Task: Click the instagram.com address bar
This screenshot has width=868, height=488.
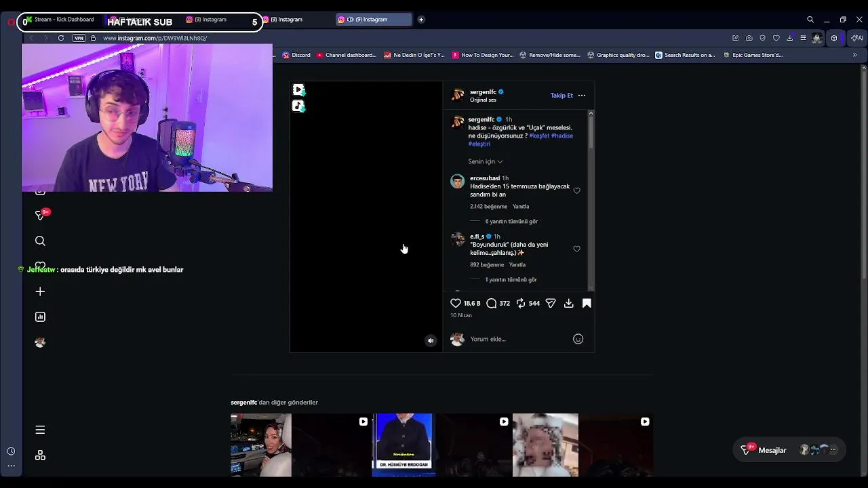Action: (155, 38)
